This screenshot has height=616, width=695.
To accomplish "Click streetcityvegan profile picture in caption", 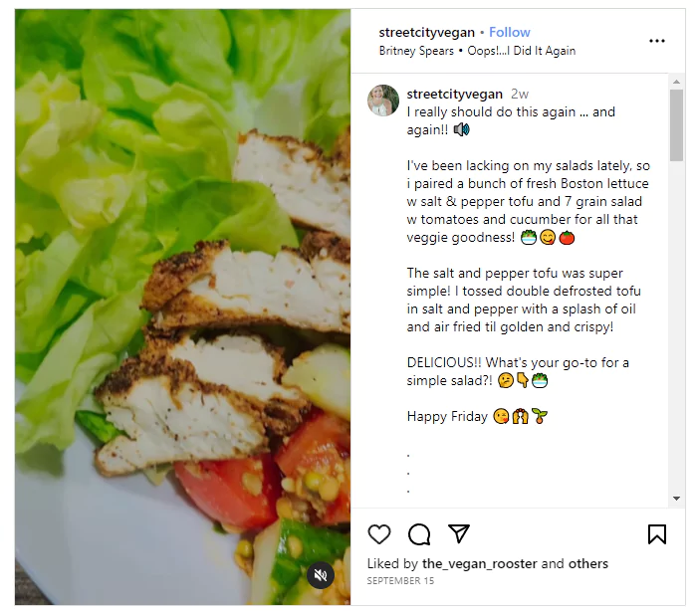I will click(383, 101).
